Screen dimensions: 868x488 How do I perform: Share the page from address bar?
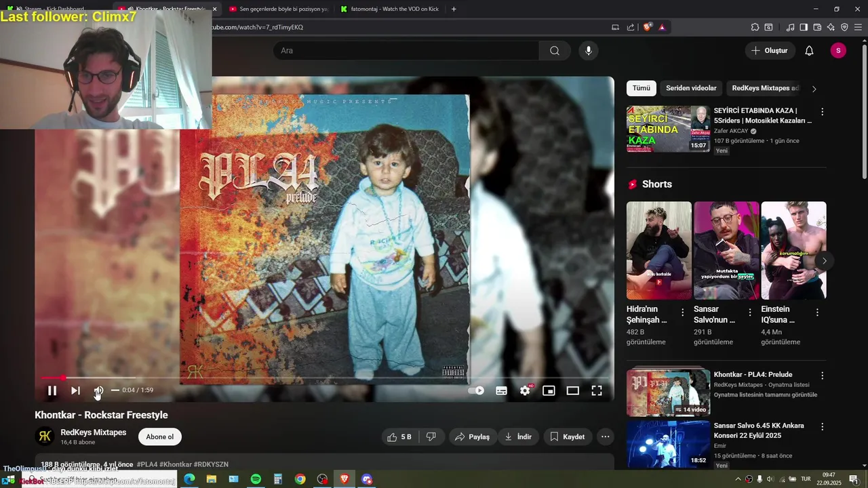(x=631, y=27)
